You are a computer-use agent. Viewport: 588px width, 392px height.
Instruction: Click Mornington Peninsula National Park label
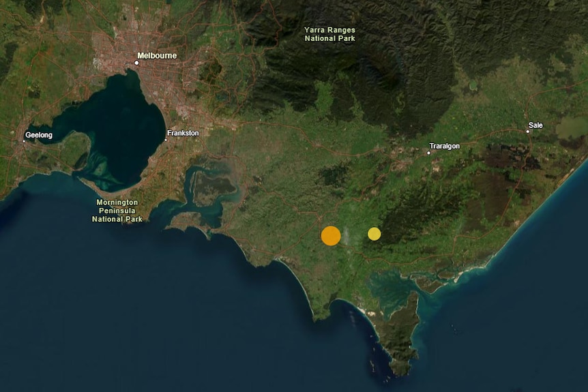pos(117,211)
